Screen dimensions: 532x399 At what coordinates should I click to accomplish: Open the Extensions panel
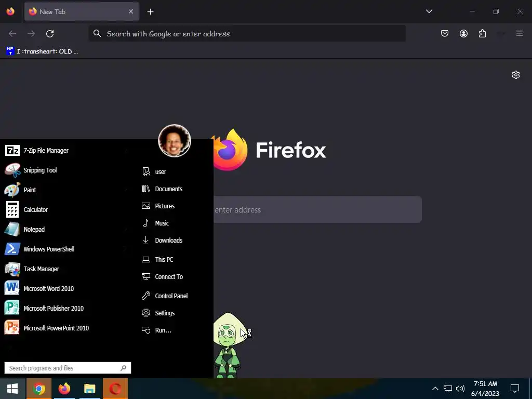coord(482,33)
